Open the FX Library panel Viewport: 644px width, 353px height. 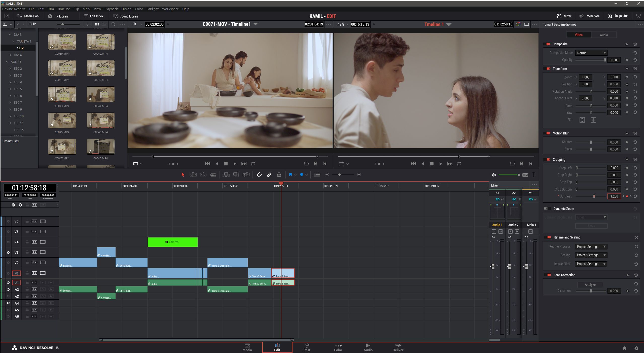(58, 16)
